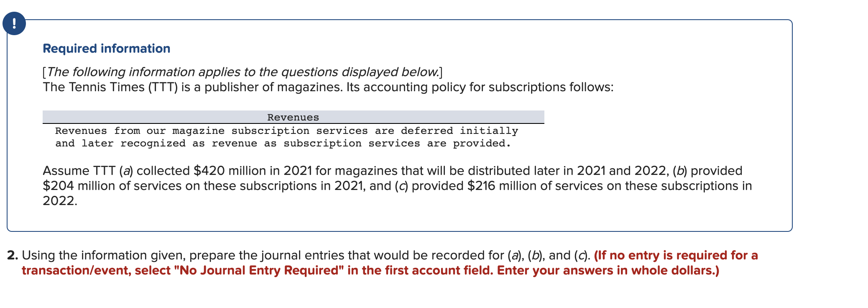This screenshot has width=868, height=308.
Task: Click the line 'and later recognized as revenue'
Action: tap(283, 144)
